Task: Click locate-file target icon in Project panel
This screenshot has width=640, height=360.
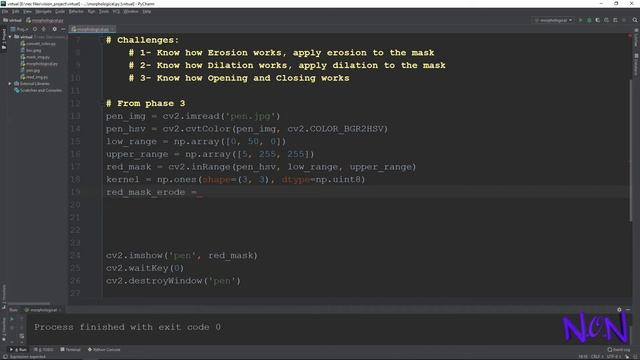Action: (35, 29)
